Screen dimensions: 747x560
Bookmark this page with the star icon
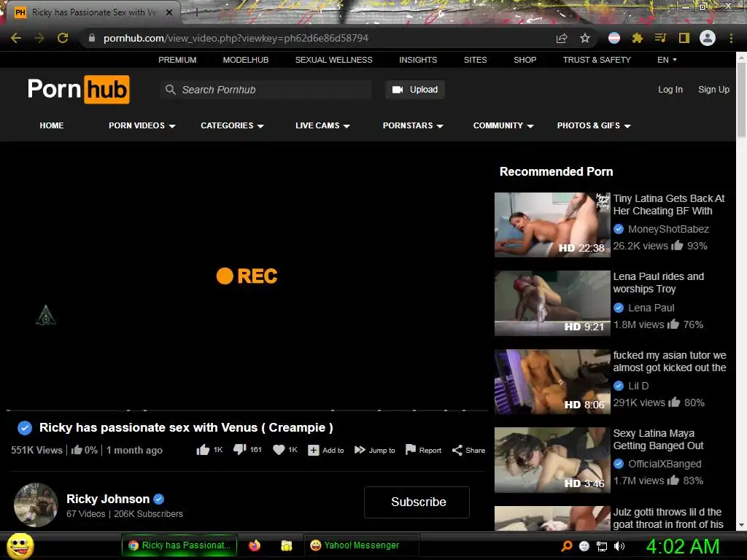click(x=585, y=38)
